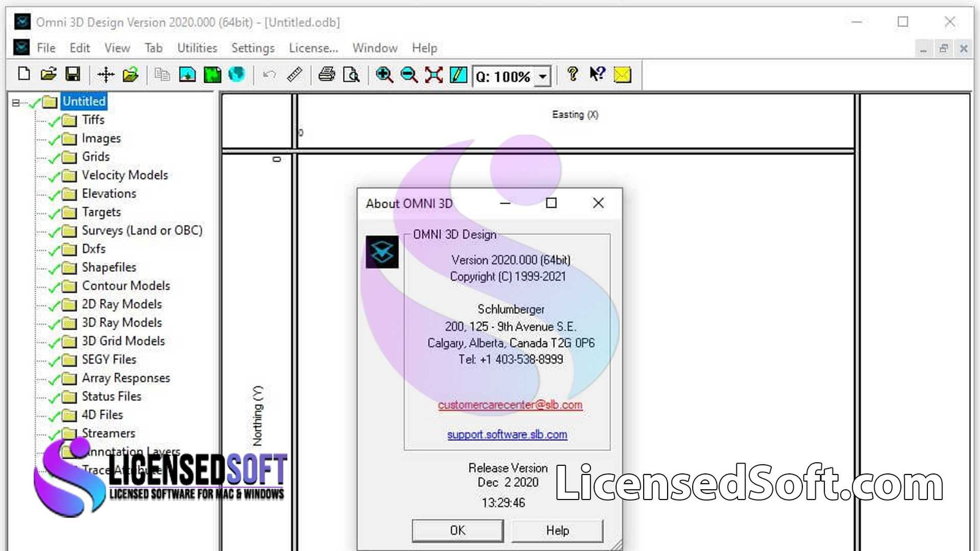Select the 4D Files tree item

click(x=102, y=414)
